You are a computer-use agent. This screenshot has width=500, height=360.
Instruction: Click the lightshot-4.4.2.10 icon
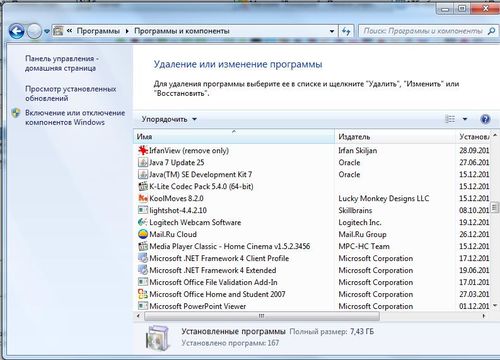pyautogui.click(x=143, y=210)
